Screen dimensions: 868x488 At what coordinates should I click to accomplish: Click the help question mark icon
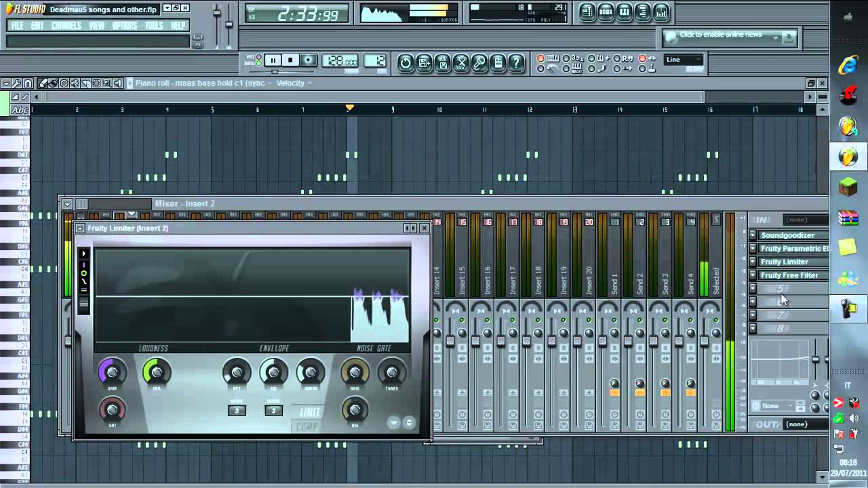pyautogui.click(x=517, y=63)
